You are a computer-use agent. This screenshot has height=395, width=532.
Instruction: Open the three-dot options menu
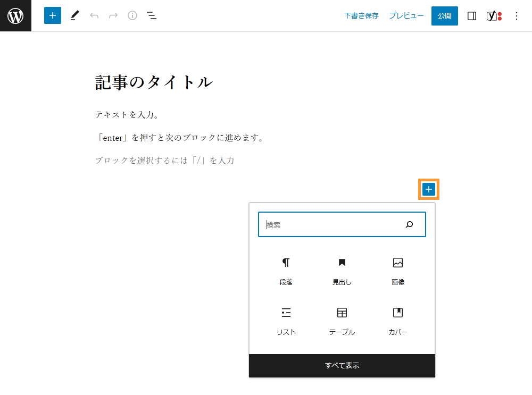(516, 15)
